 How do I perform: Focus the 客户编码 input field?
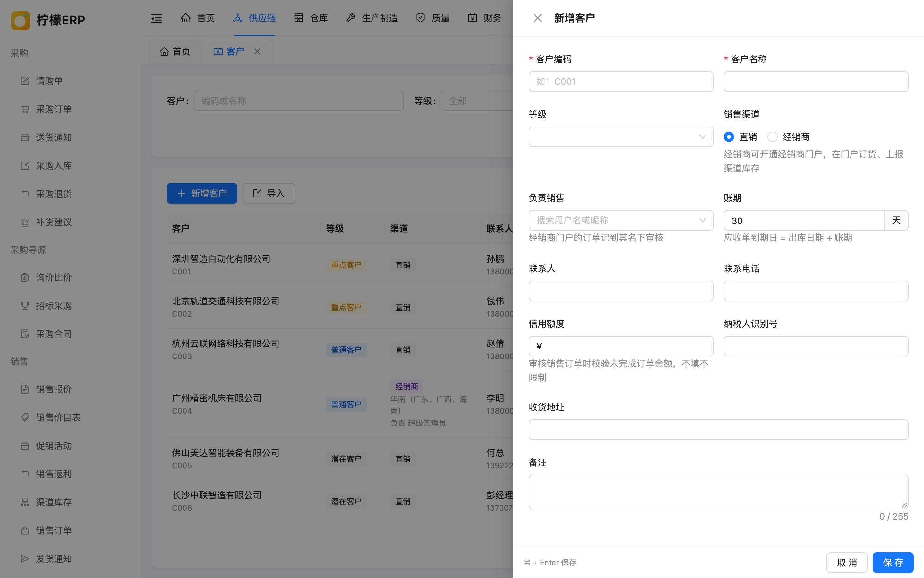(x=621, y=82)
